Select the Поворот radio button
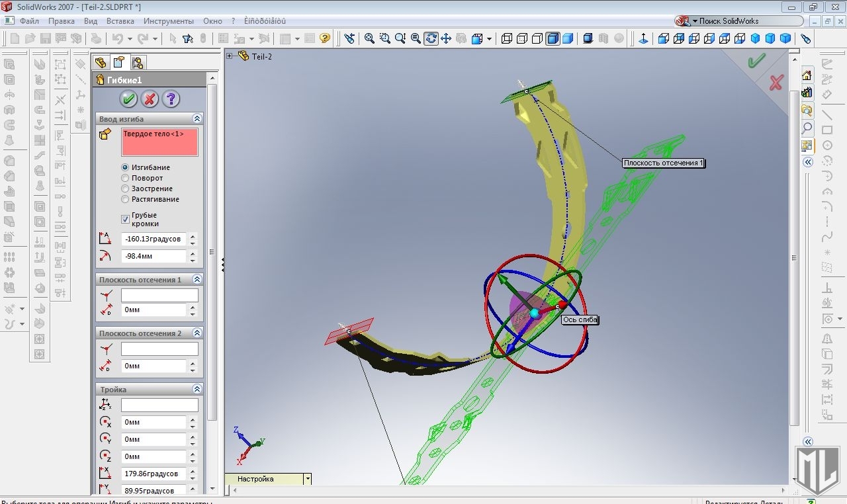The image size is (847, 504). point(126,178)
